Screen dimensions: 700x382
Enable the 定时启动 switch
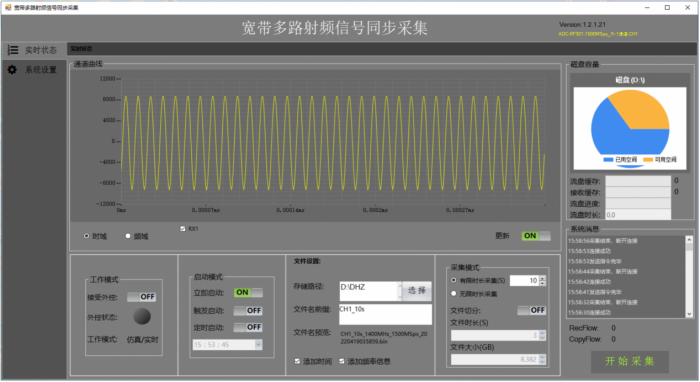[x=248, y=327]
